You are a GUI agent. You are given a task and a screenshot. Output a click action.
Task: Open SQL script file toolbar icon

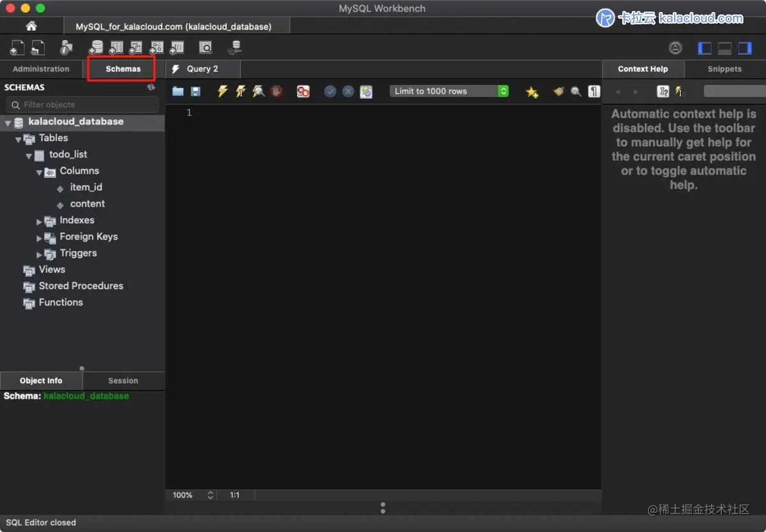tap(38, 47)
